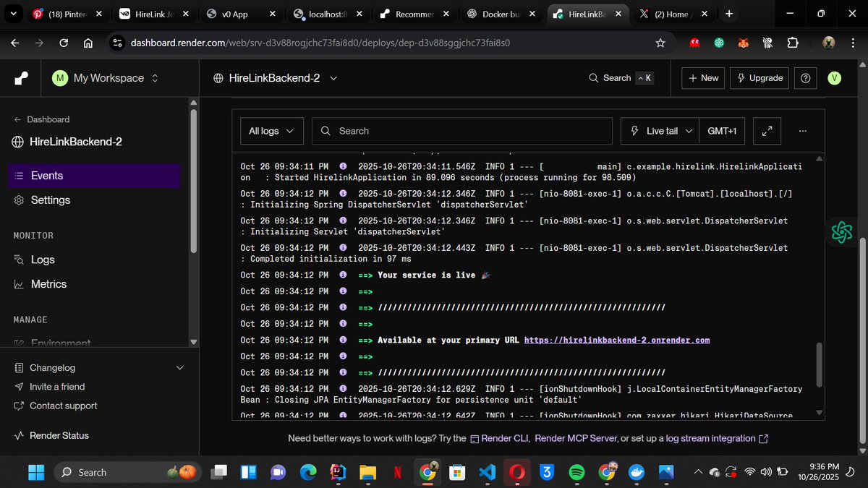Open Opera browser from taskbar
868x488 pixels.
[x=517, y=472]
